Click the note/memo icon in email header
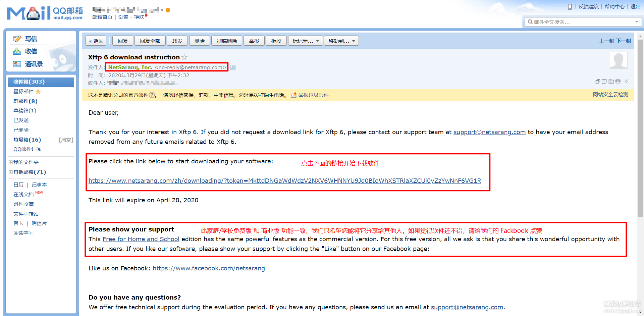644x316 pixels. [604, 81]
